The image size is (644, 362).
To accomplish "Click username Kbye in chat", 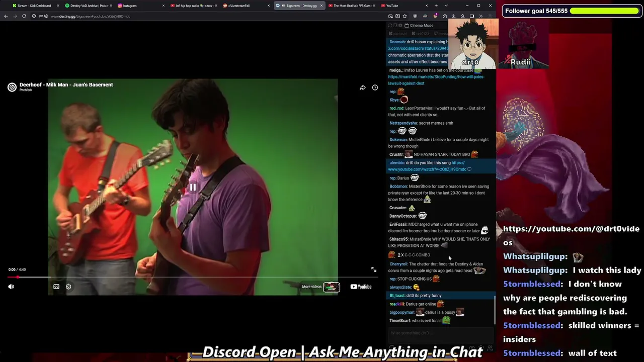I will click(x=394, y=100).
